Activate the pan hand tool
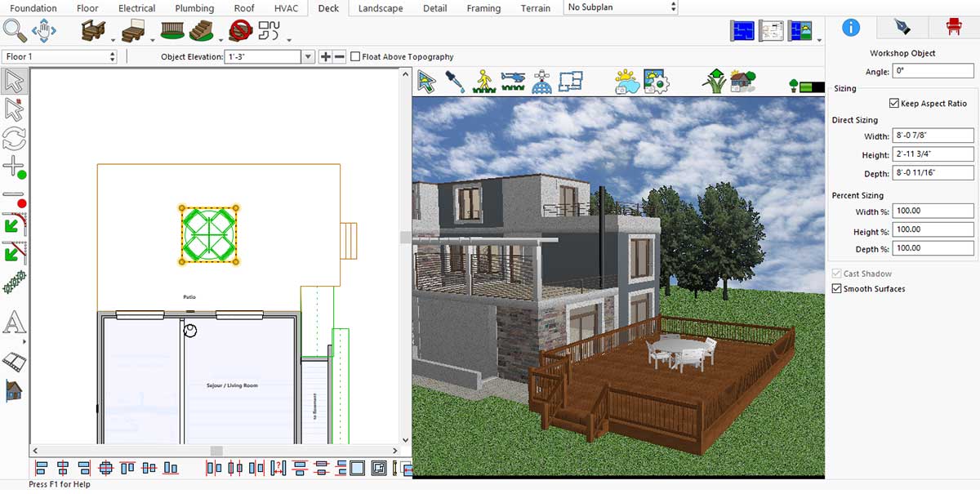The height and width of the screenshot is (494, 980). [x=44, y=32]
